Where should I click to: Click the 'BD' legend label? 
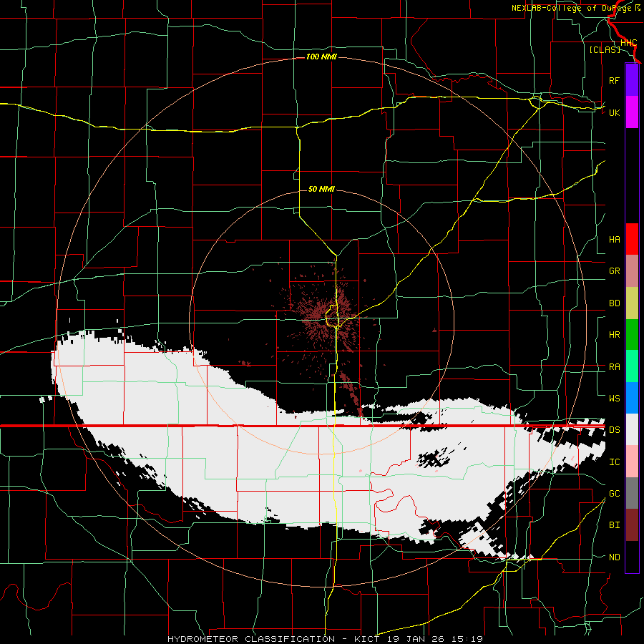point(614,303)
